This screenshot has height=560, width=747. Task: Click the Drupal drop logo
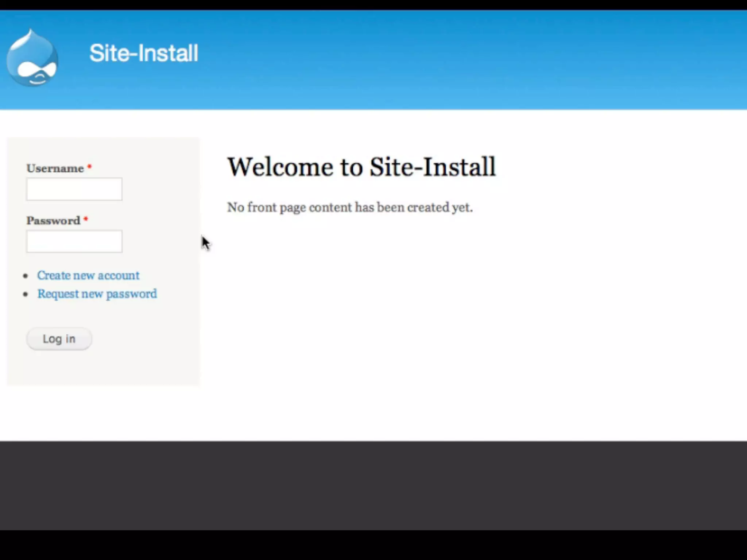point(32,58)
